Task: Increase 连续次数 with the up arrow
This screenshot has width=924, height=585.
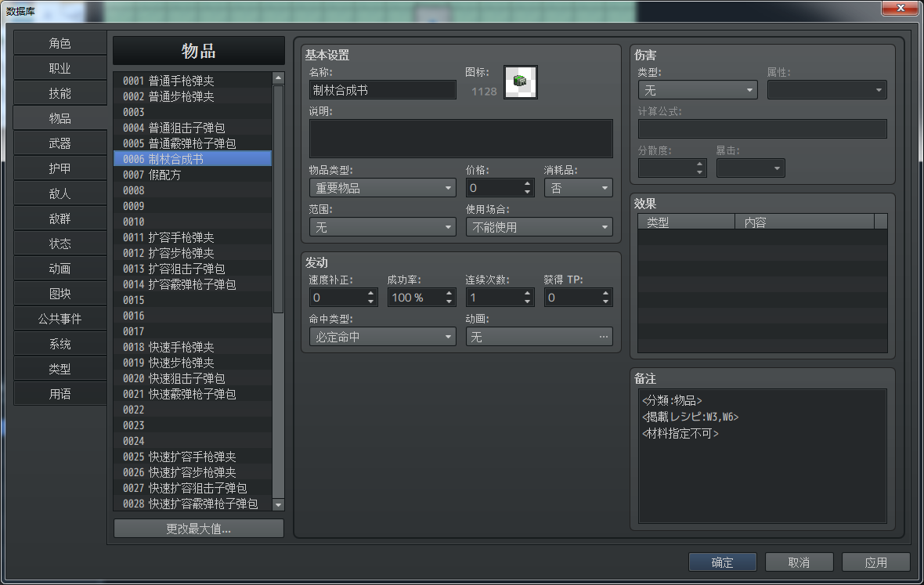Action: pos(528,294)
